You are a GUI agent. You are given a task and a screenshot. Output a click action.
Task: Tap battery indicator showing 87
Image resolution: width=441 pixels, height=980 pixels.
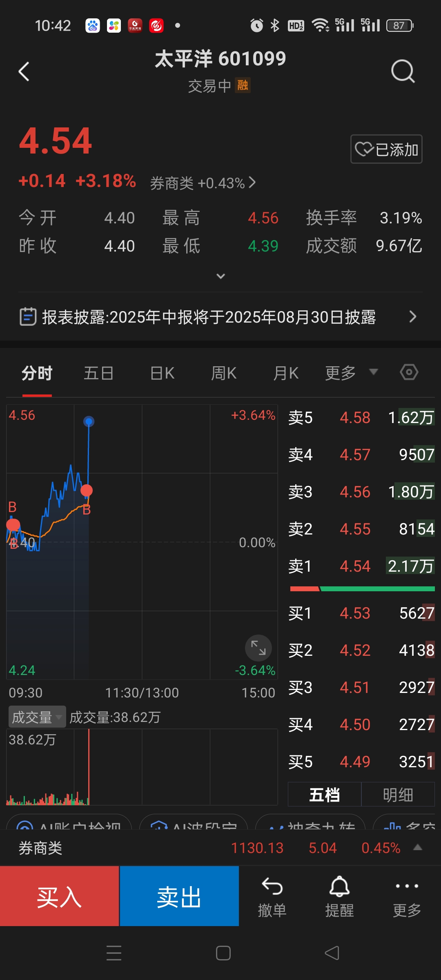coord(400,26)
